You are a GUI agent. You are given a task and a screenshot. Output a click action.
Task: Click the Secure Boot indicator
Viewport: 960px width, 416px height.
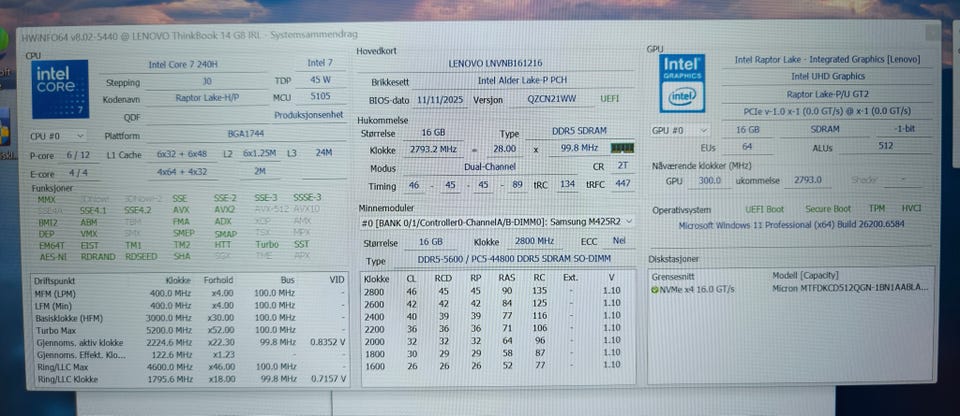coord(827,209)
